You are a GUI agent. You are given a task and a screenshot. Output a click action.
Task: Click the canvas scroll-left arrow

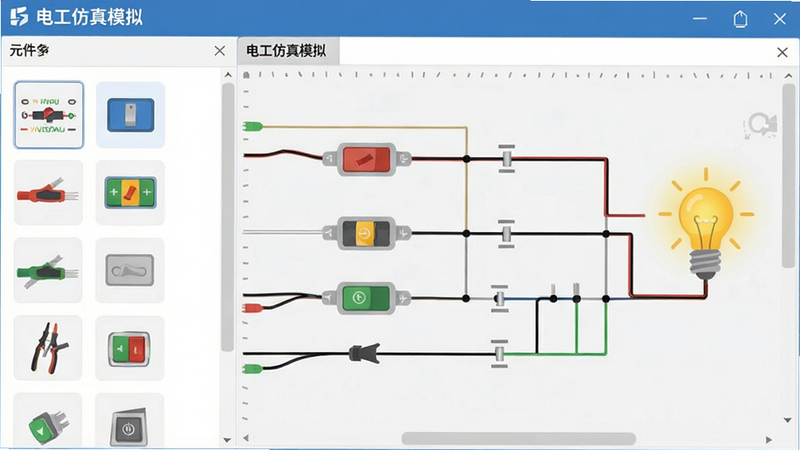[x=246, y=438]
